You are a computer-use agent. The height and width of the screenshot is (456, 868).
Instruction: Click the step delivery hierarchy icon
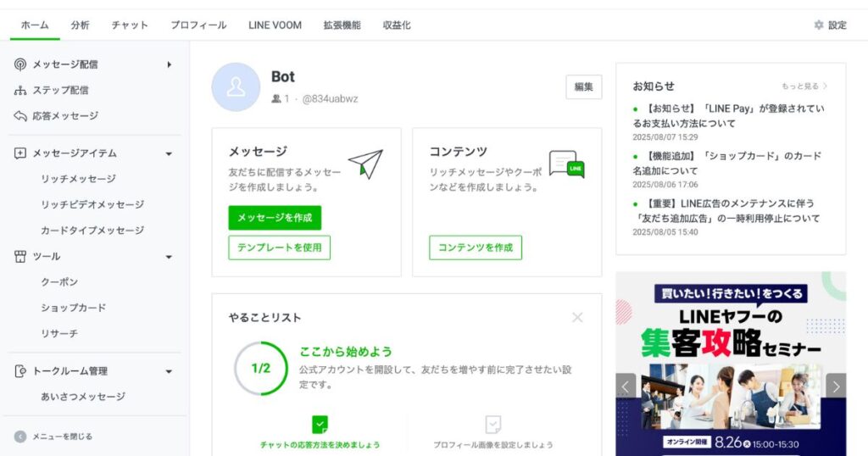point(20,90)
